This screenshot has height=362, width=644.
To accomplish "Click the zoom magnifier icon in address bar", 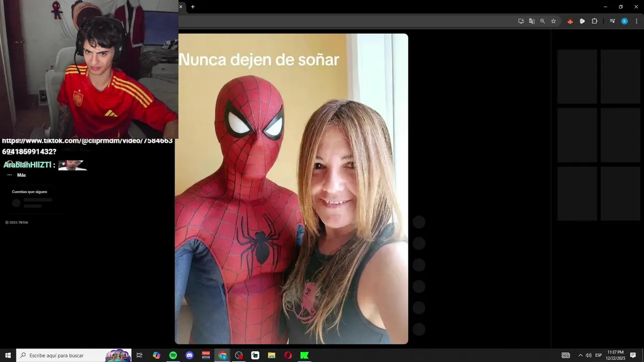I will (542, 21).
